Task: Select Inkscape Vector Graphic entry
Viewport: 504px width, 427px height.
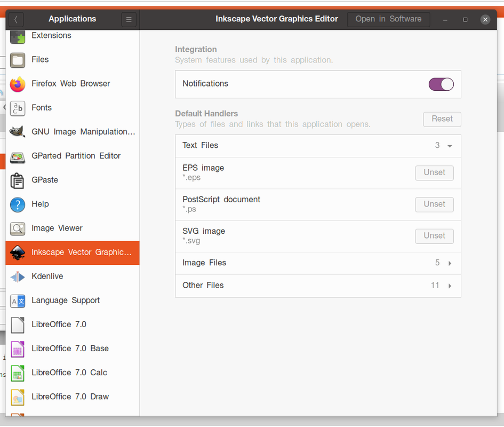Action: (x=73, y=253)
